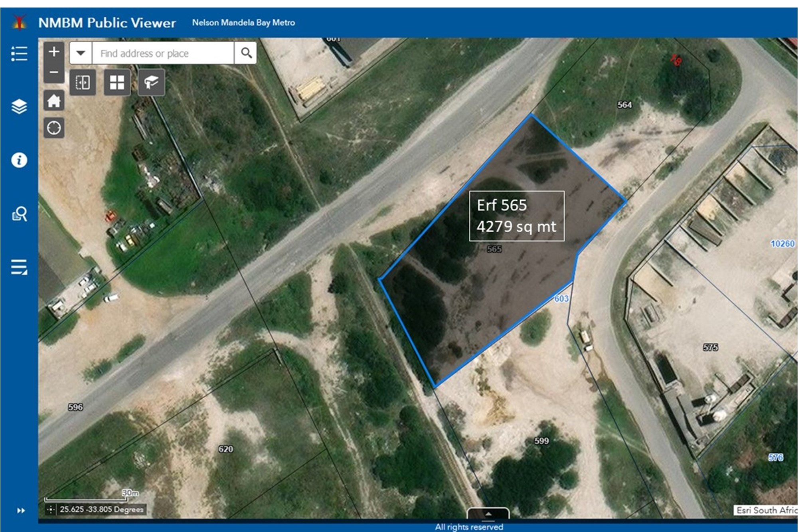Viewport: 798px width, 532px height.
Task: Open the Layers stack icon in sidebar
Action: pos(19,107)
